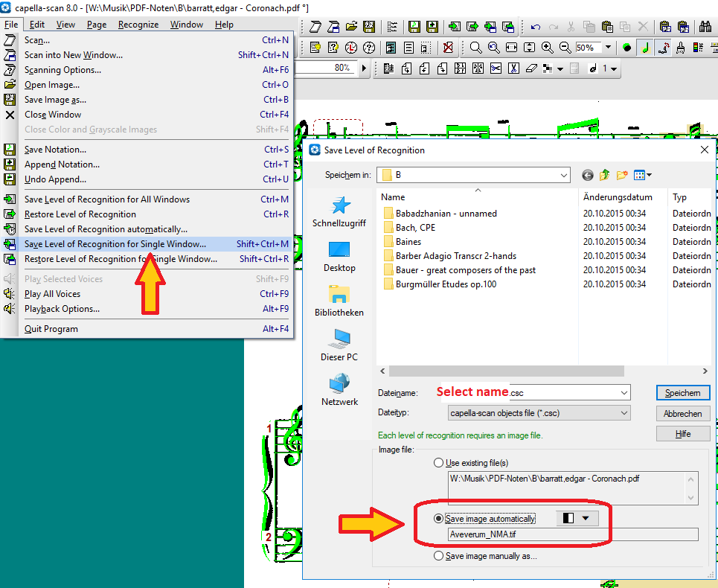The height and width of the screenshot is (588, 718).
Task: Click the Append Notation toolbar icon
Action: [x=432, y=27]
